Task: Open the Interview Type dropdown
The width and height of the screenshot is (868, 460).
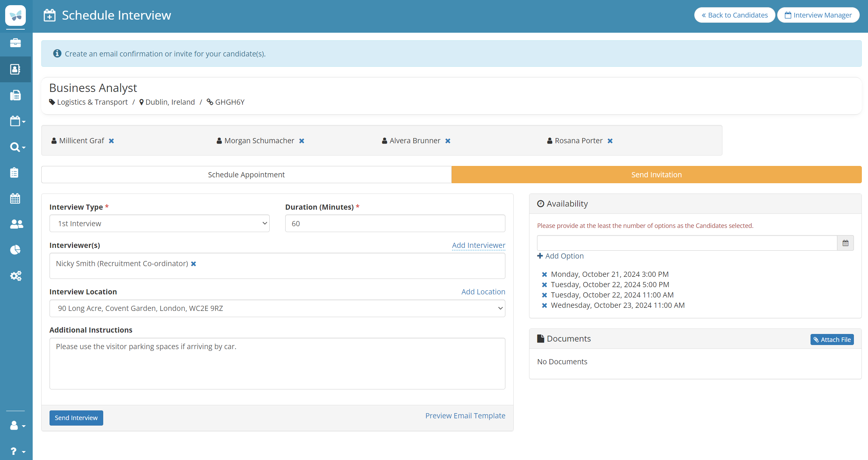Action: [159, 223]
